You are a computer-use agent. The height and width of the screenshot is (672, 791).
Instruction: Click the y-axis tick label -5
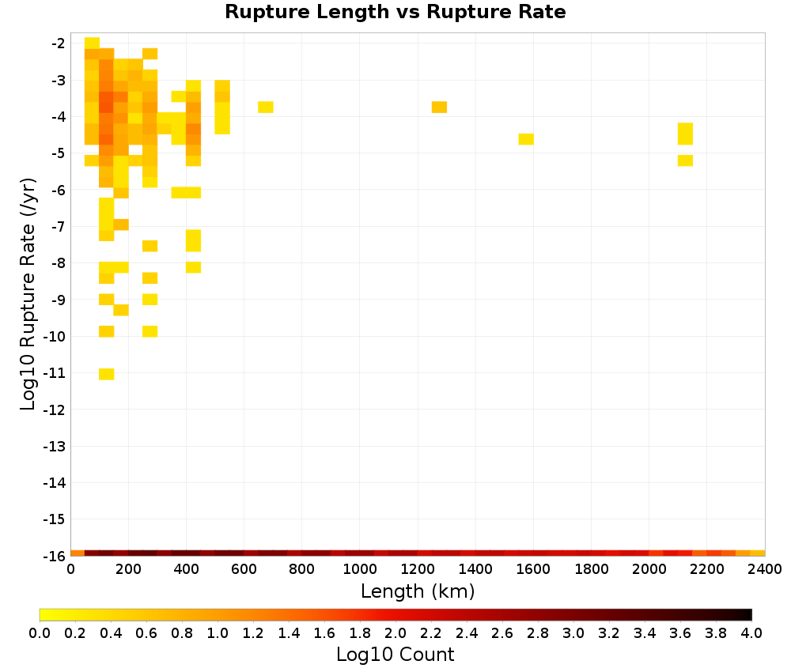click(x=58, y=153)
